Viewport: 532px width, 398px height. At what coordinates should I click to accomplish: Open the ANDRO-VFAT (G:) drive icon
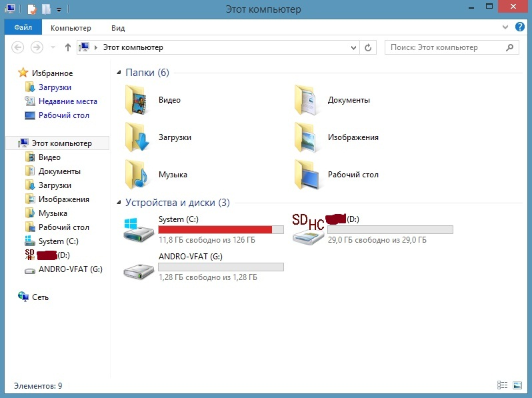[x=139, y=268]
